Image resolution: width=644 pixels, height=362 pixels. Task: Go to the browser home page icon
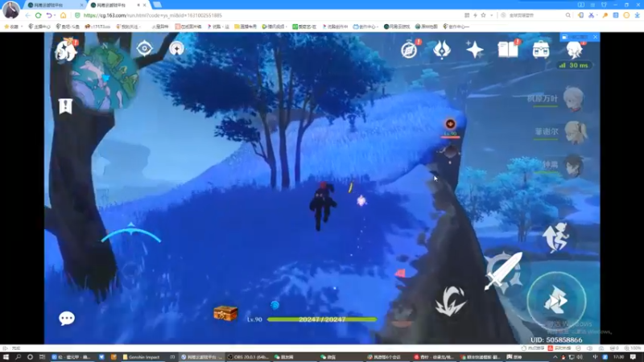point(64,15)
